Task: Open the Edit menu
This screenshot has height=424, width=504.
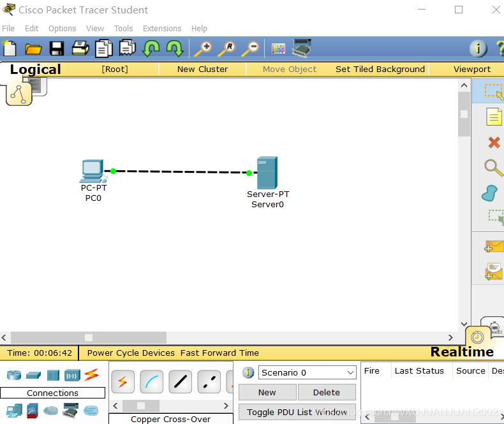Action: click(x=31, y=29)
